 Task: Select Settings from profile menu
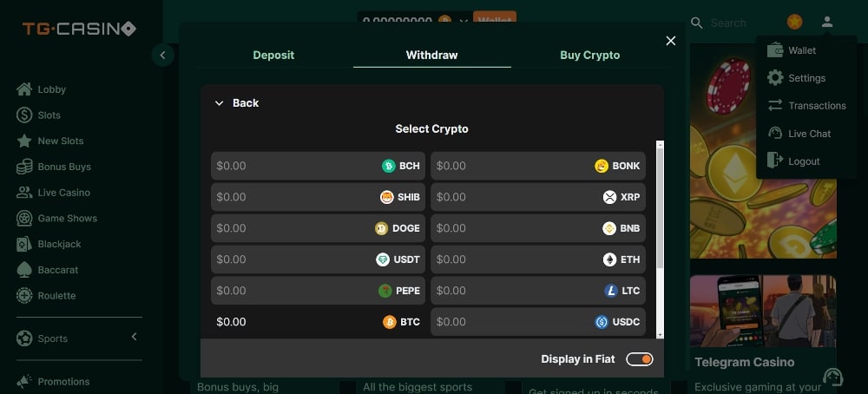point(806,78)
